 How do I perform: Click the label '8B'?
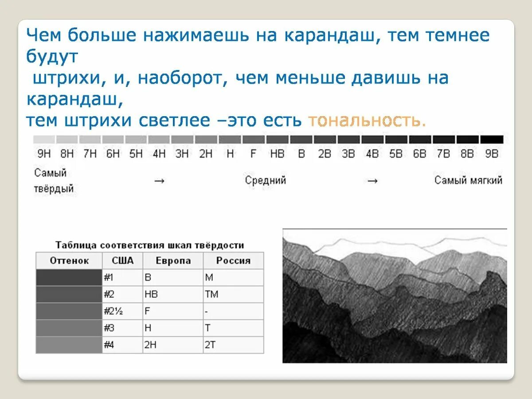pyautogui.click(x=467, y=154)
